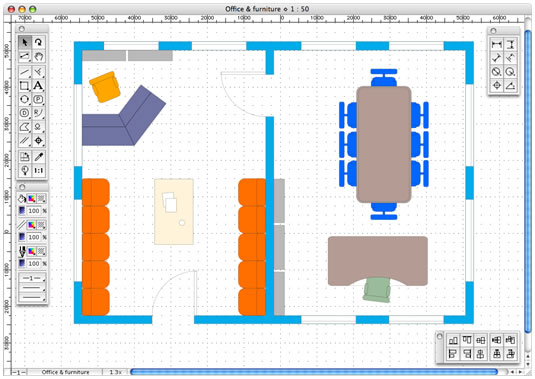
Task: Align selected objects to top edges
Action: (x=467, y=340)
